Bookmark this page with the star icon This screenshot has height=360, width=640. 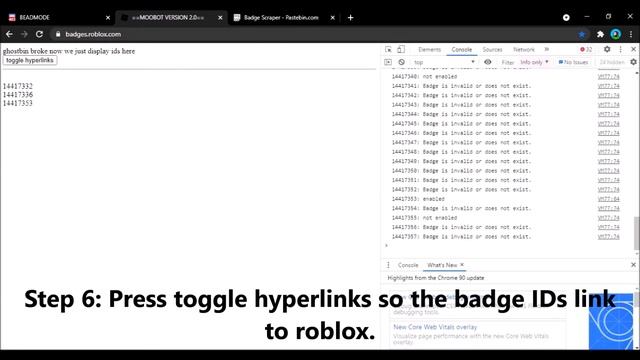582,34
